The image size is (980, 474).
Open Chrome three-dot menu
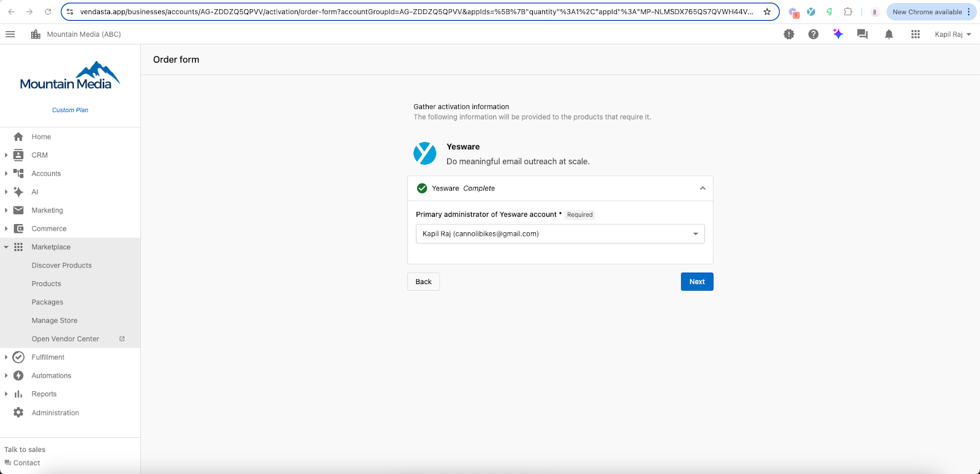click(x=969, y=12)
